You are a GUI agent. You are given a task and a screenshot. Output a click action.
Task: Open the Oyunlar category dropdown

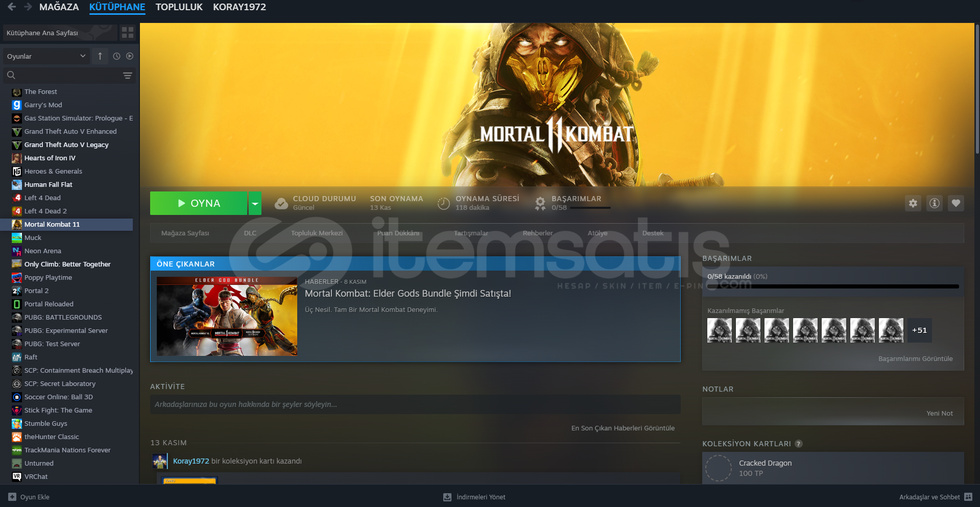pyautogui.click(x=46, y=56)
